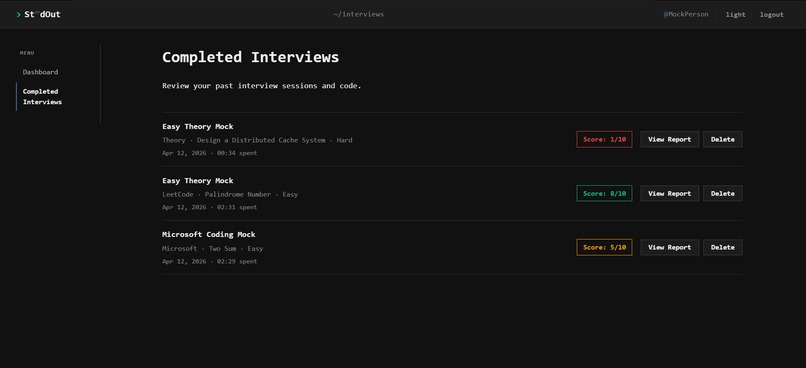The image size is (806, 368).
Task: Click the MENU sidebar label
Action: pos(27,53)
